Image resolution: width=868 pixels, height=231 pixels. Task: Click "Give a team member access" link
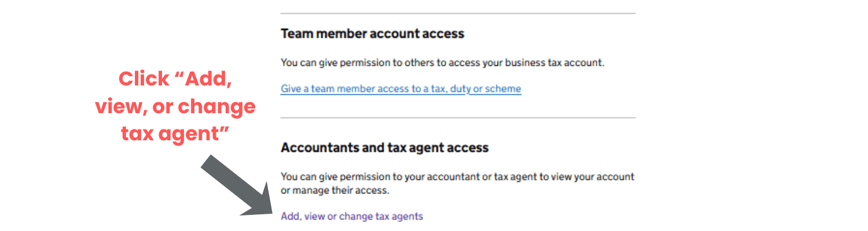pos(400,89)
